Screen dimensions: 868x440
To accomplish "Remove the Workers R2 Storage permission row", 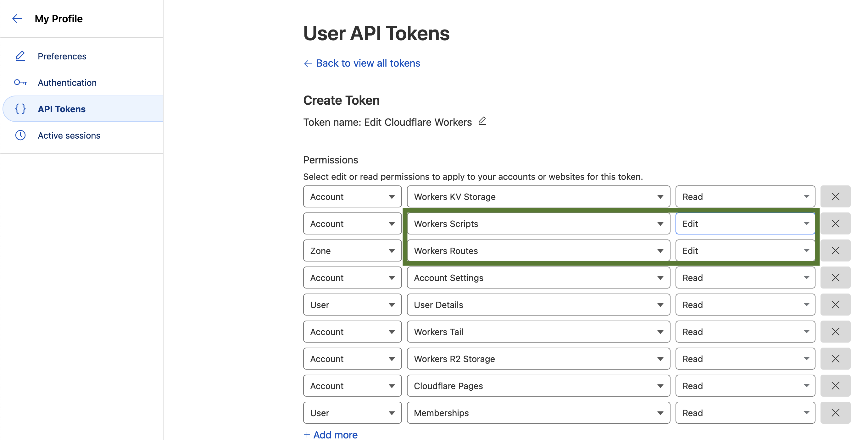I will (835, 359).
